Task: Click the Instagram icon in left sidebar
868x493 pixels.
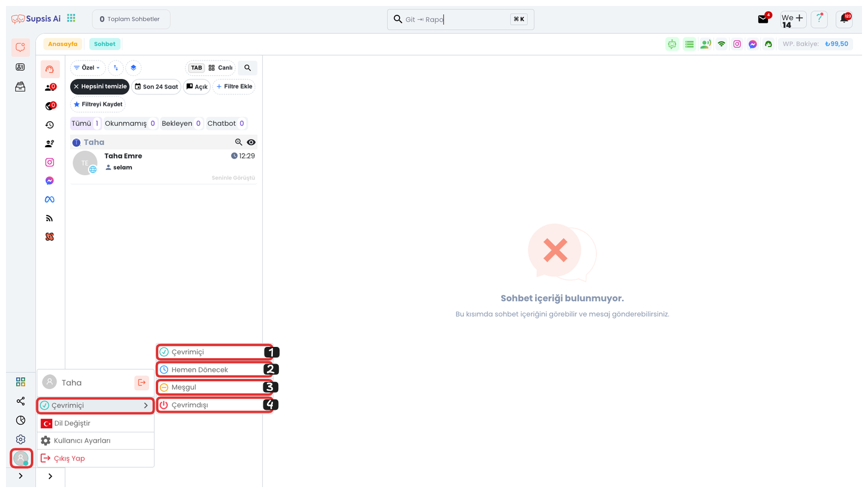Action: pos(49,162)
